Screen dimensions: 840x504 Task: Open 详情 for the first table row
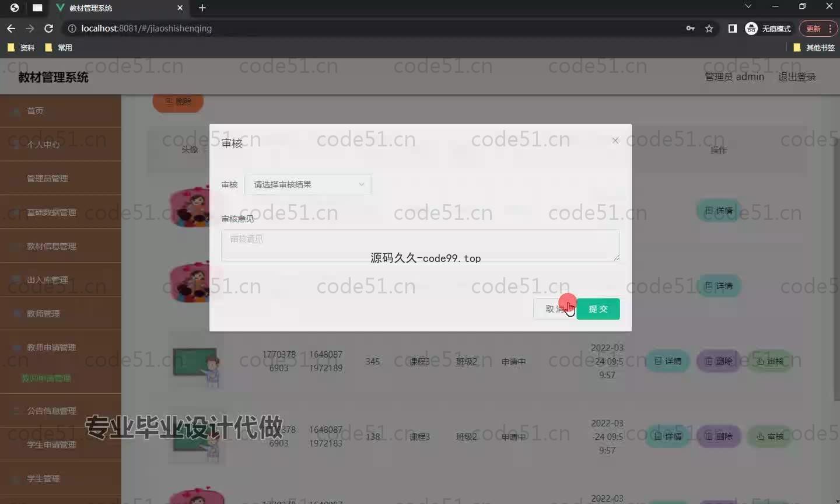(x=718, y=211)
